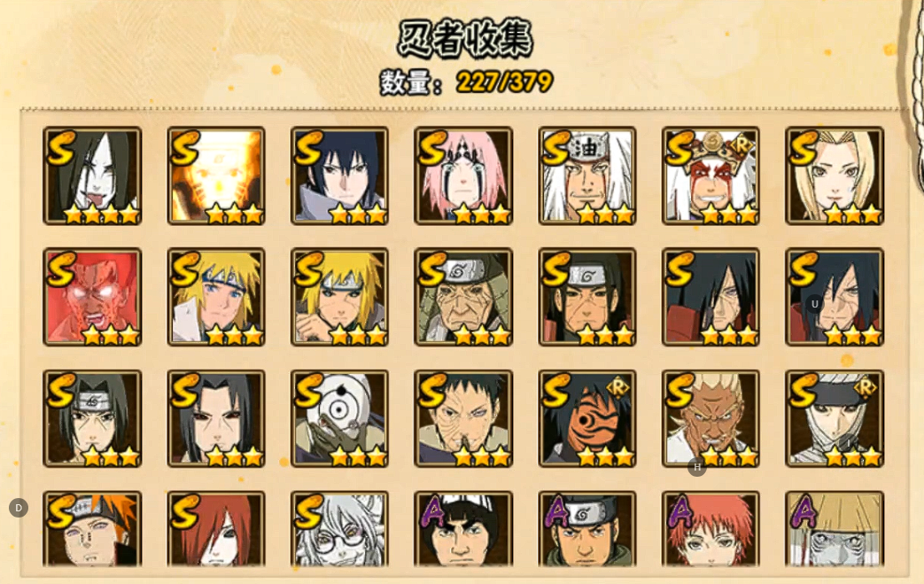The height and width of the screenshot is (584, 924).
Task: Choose the A-rank Rock Lee bowl-cut card
Action: pos(463,529)
